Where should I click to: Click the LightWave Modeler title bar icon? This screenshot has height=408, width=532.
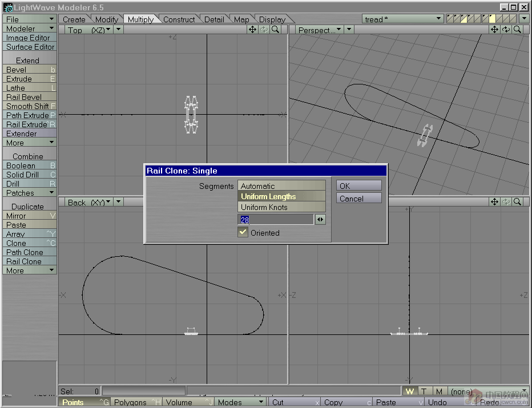click(8, 7)
